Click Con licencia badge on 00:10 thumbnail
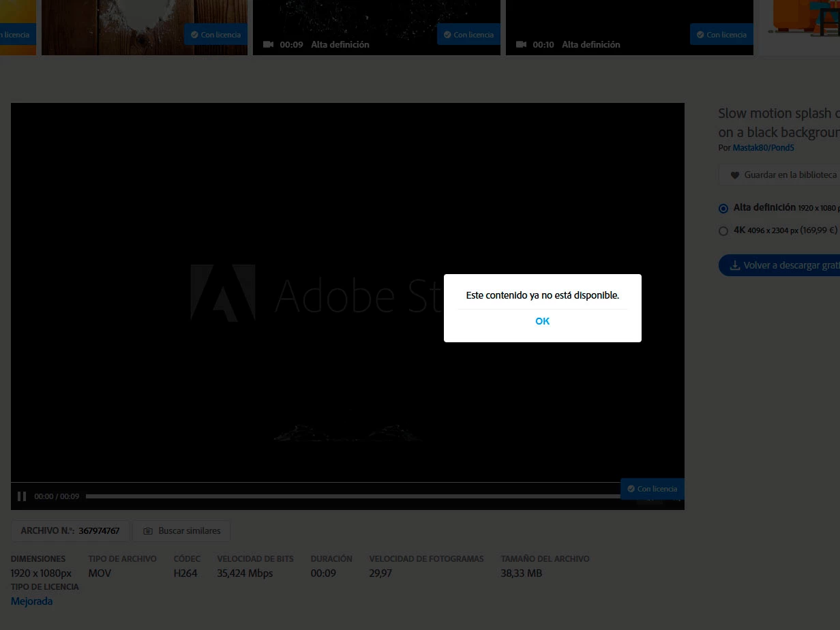The image size is (840, 630). 721,34
